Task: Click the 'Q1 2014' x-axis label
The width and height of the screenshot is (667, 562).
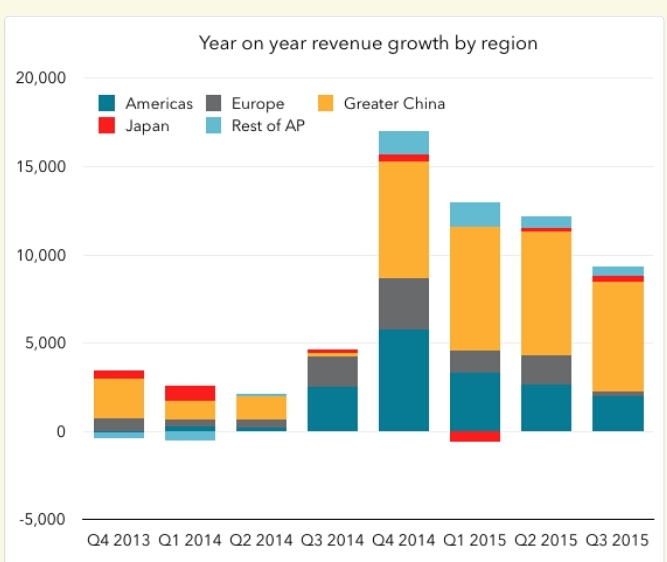Action: (x=190, y=540)
